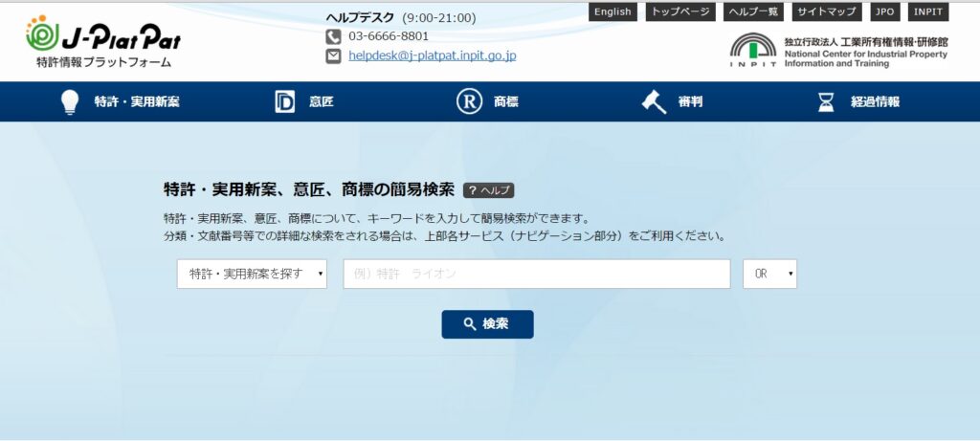Screen dimensions: 980x441
Task: Click the ヘルプ badge beside the heading
Action: pyautogui.click(x=489, y=189)
